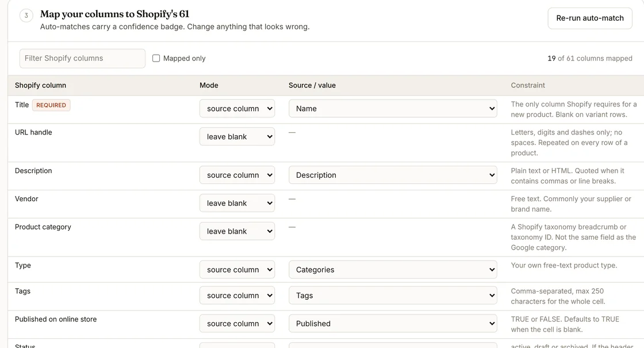Open the Title row mode dropdown
644x348 pixels.
[x=237, y=109]
